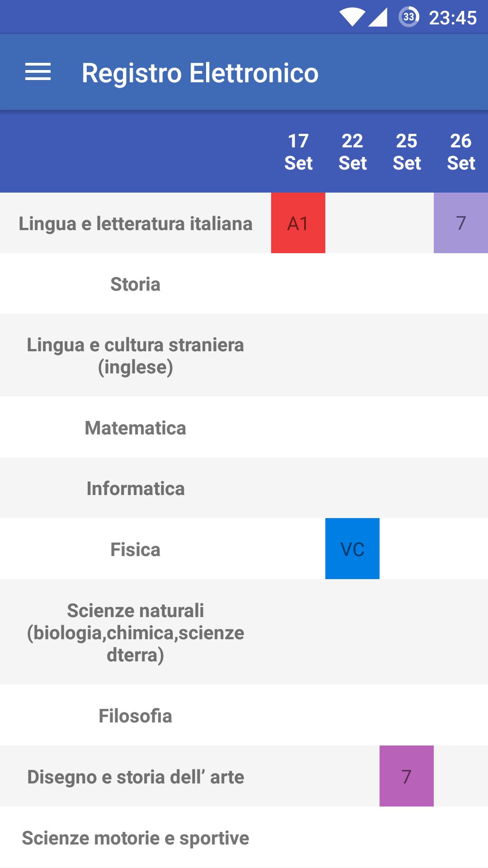Open the grade 7 for Disegno e storia
Screen dimensions: 488x868
click(x=407, y=776)
